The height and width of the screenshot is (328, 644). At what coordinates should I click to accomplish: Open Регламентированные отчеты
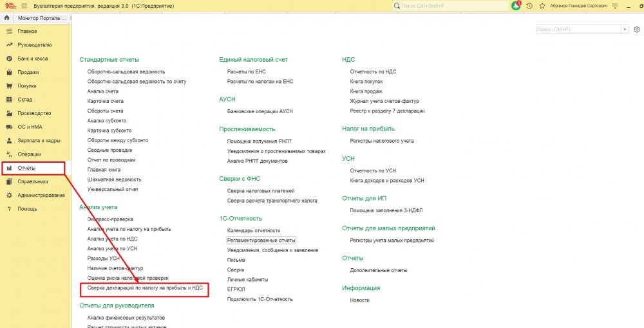coord(261,241)
